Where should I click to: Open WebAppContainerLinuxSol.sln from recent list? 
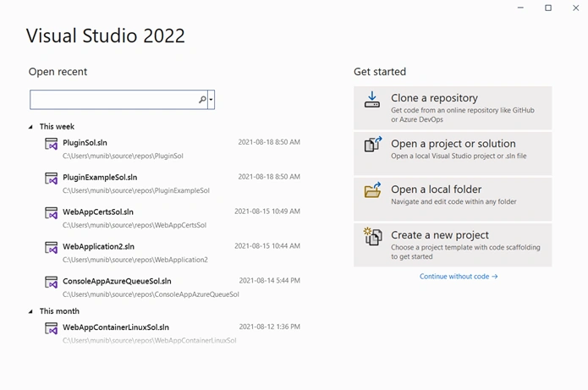116,327
